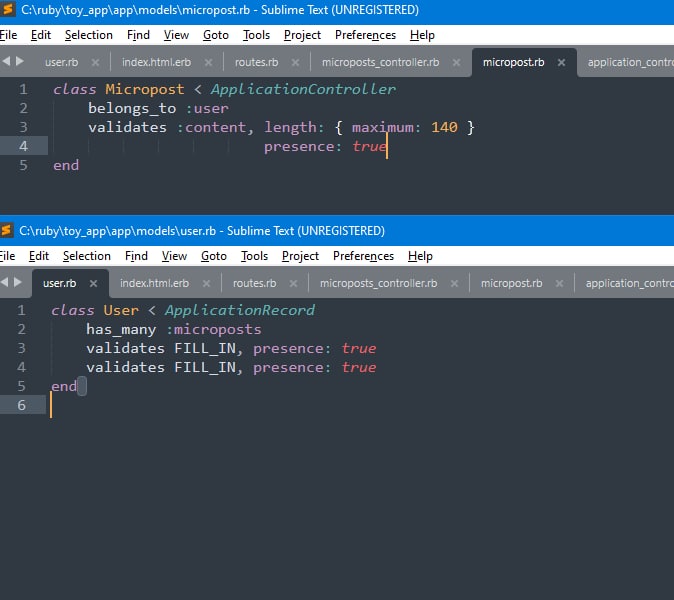Close routes.rb tab in bottom window
The height and width of the screenshot is (600, 674).
click(293, 284)
